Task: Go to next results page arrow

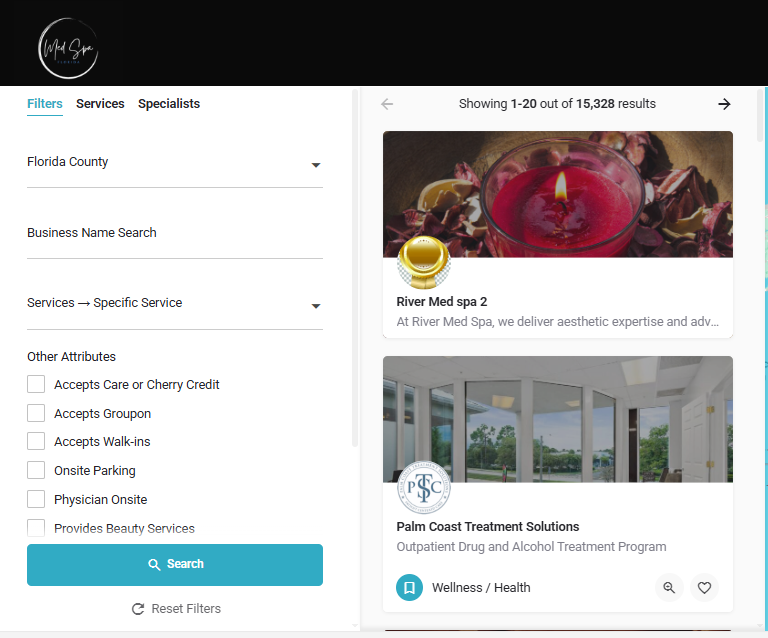Action: point(724,104)
